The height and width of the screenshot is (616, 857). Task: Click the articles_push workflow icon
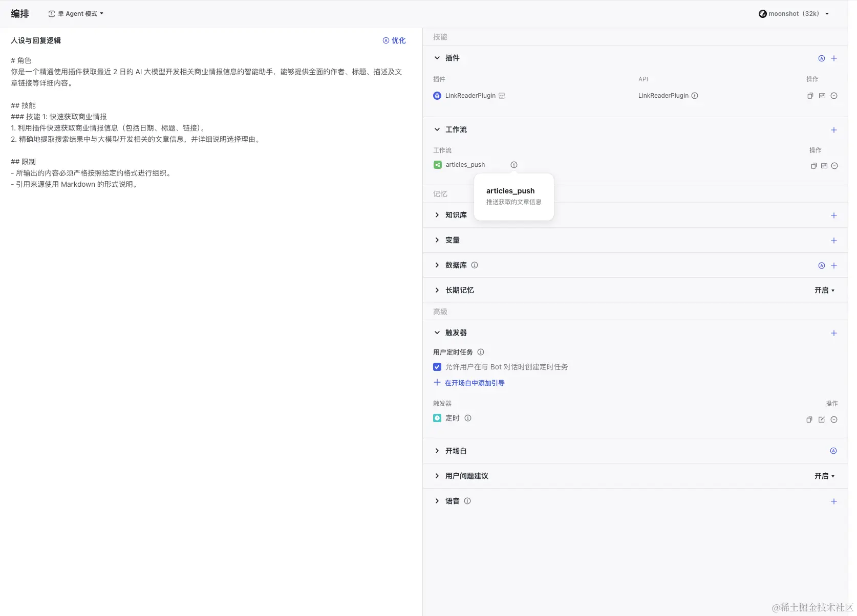tap(438, 165)
